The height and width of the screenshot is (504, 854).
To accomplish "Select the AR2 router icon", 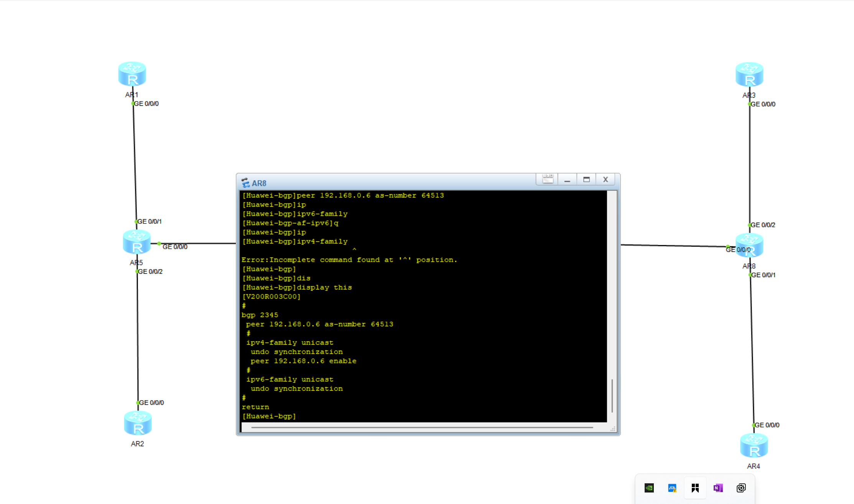I will coord(138,423).
